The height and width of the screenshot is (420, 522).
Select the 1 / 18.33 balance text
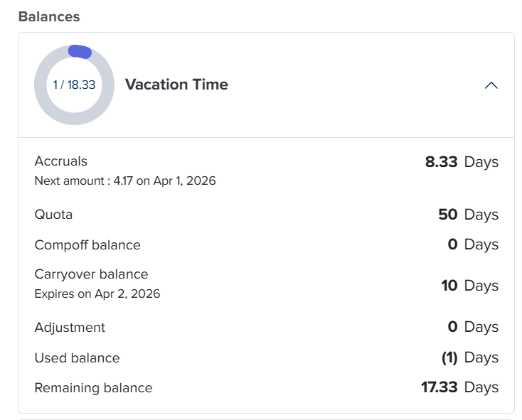[x=74, y=85]
